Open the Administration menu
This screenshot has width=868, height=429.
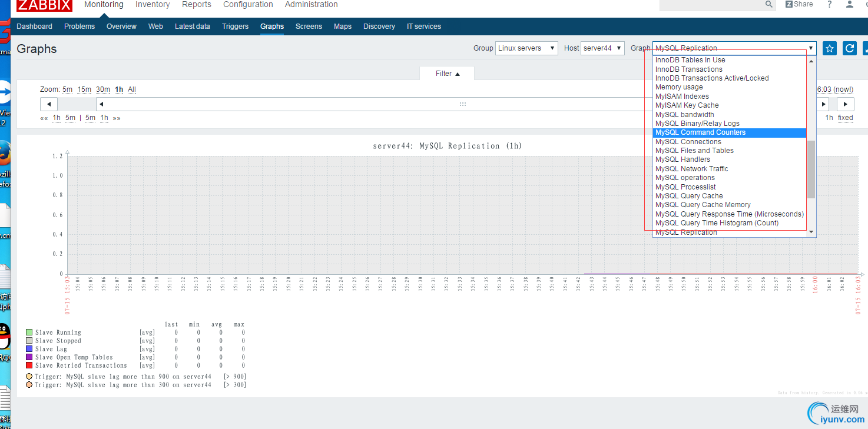point(312,5)
